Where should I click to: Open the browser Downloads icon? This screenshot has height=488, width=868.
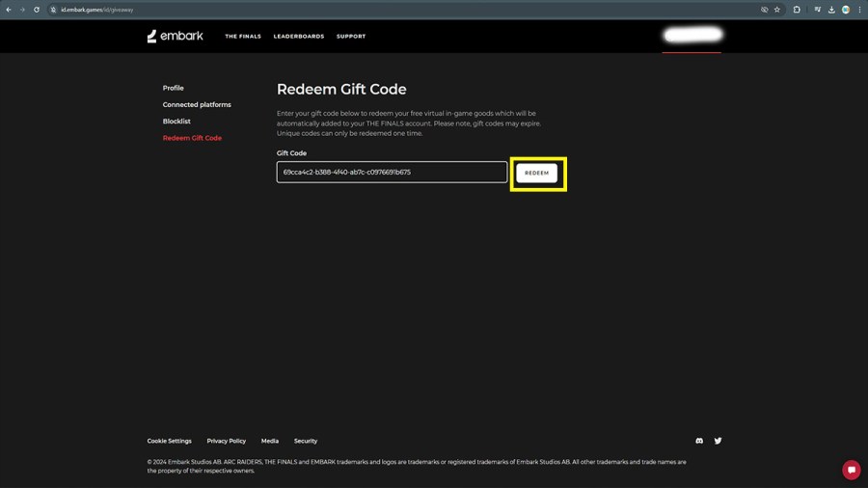(831, 10)
